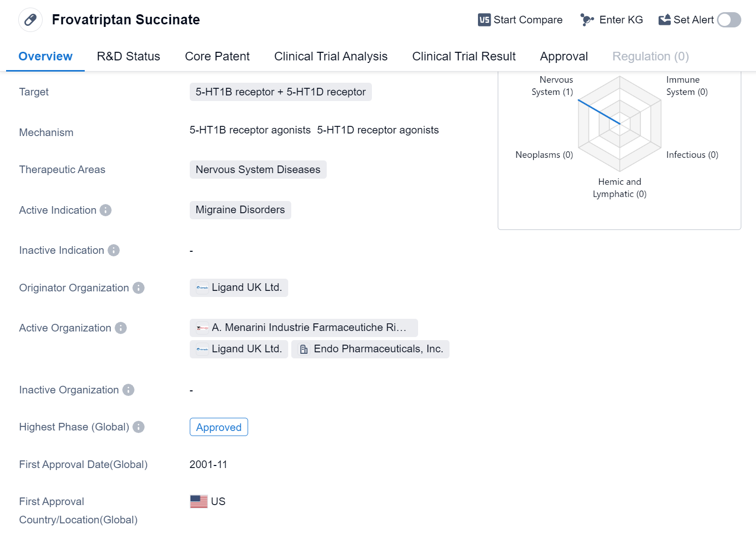Select the Approval tab
Screen dimensions: 756x533
click(x=564, y=56)
